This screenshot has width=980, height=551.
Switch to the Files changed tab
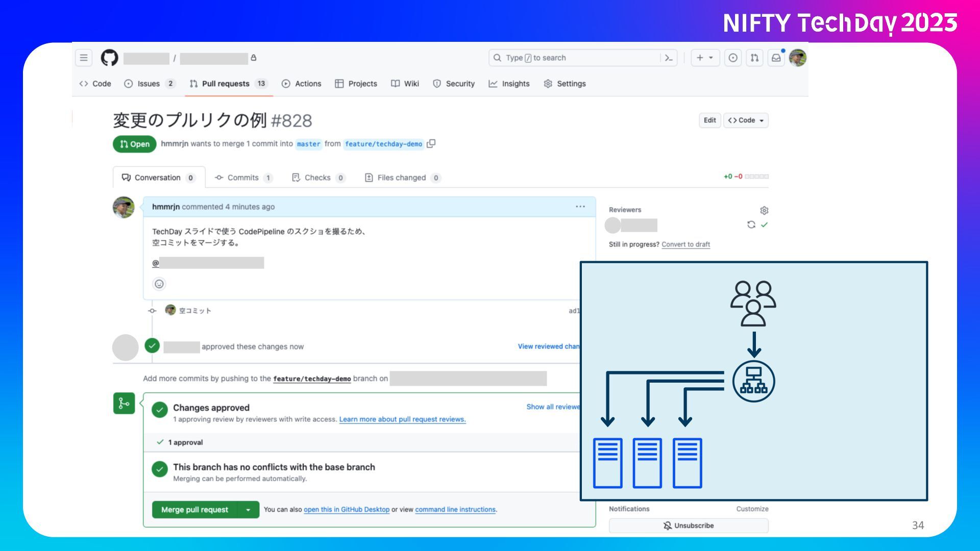(402, 178)
